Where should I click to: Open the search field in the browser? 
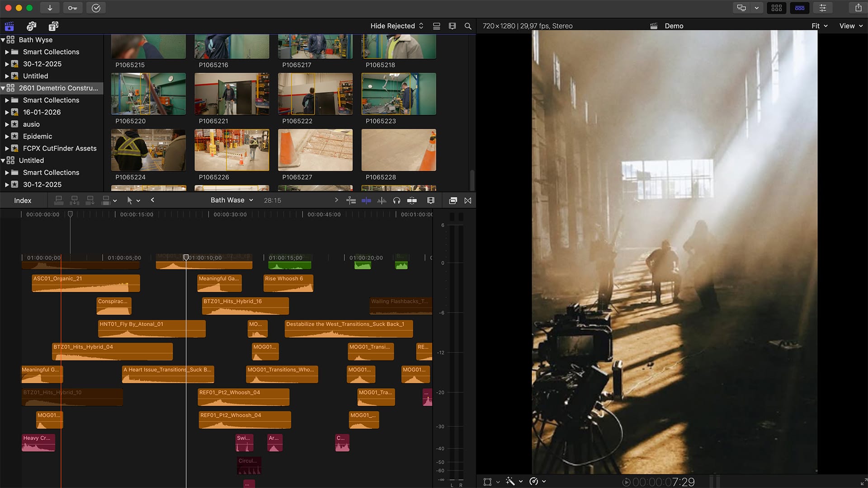click(468, 26)
